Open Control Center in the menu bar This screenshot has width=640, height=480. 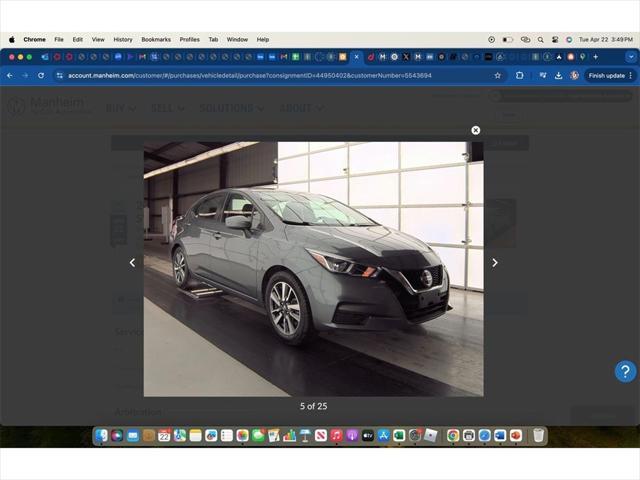point(555,40)
